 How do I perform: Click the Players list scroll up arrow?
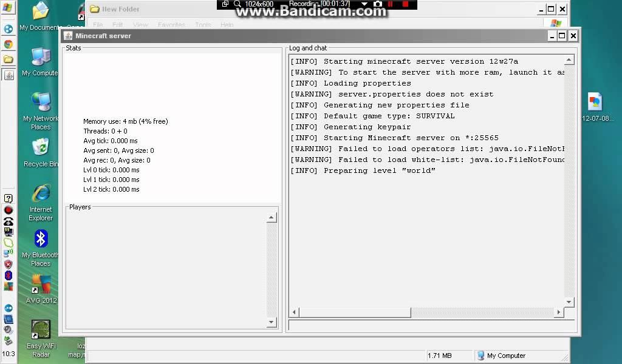point(272,217)
